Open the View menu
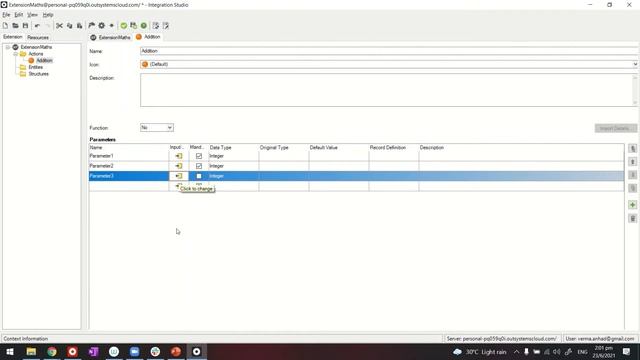The image size is (640, 360). coord(32,15)
